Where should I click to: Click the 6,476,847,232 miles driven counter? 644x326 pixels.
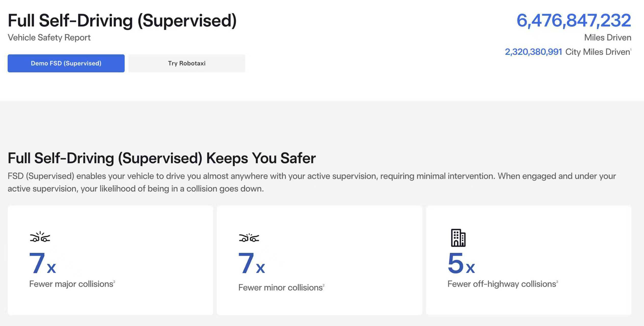(x=573, y=20)
